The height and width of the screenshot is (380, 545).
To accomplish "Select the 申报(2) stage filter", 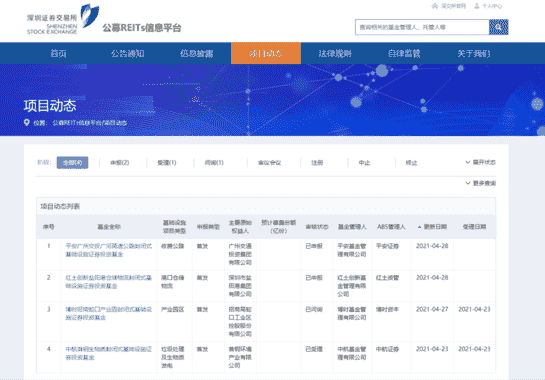I will [x=120, y=162].
